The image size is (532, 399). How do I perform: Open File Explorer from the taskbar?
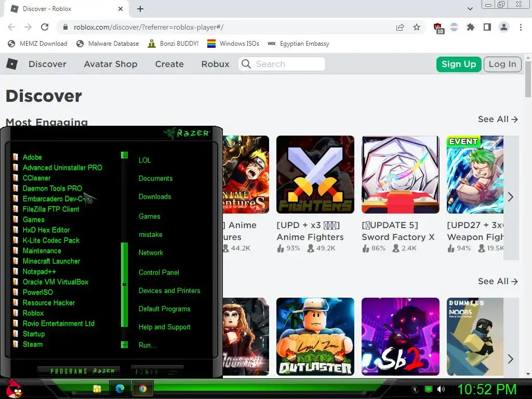click(97, 389)
